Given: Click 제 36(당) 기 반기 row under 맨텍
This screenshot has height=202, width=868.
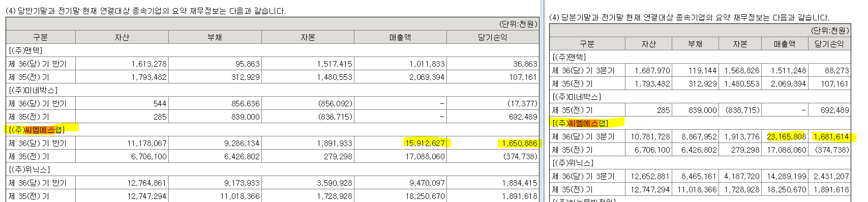Looking at the screenshot, I should pos(273,64).
